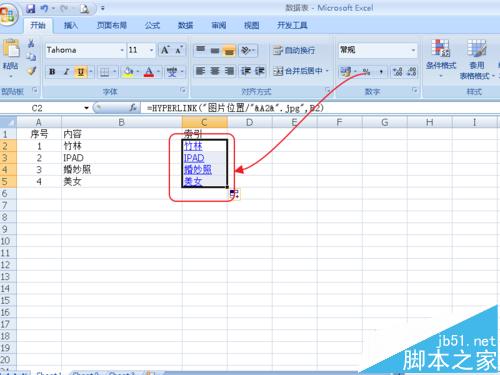Apply fill color bucket
500x375 pixels.
click(128, 72)
